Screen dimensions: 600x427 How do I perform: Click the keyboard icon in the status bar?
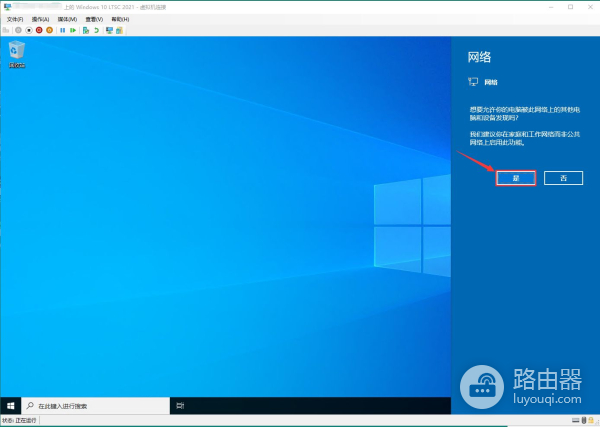point(576,420)
